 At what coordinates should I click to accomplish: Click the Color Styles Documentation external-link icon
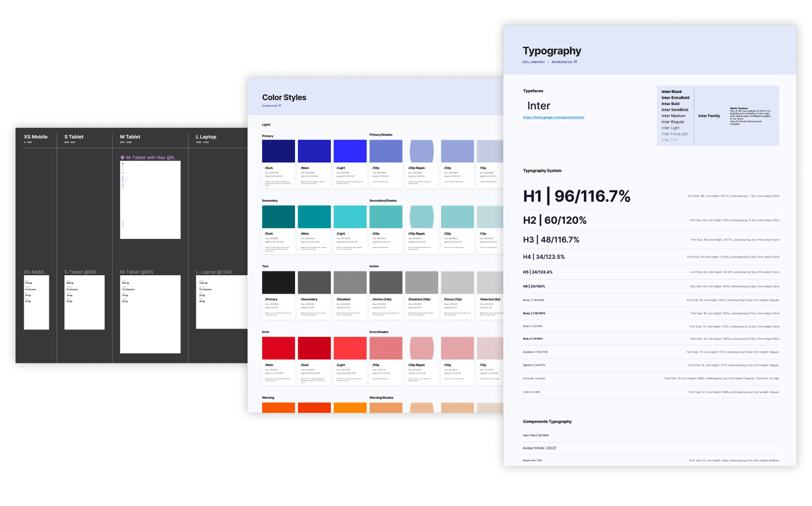coord(280,105)
